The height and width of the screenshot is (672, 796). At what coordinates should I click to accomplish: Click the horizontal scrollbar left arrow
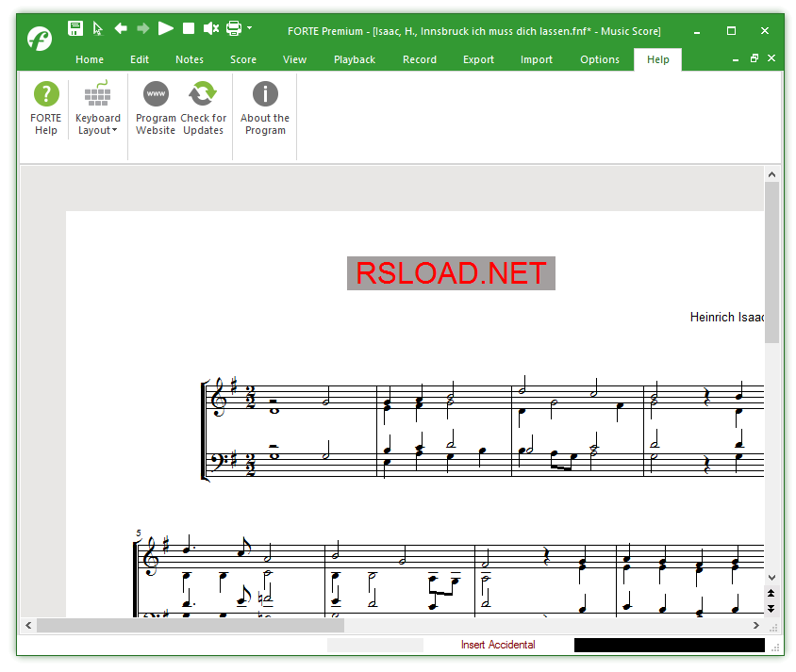pos(28,625)
